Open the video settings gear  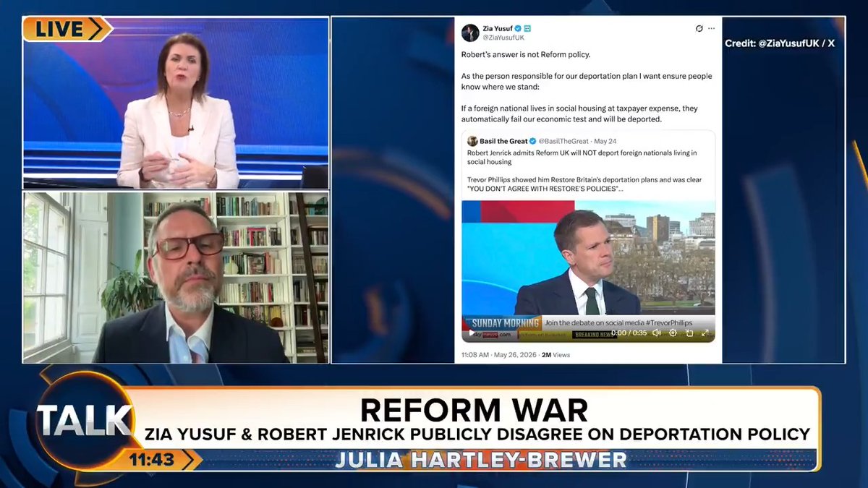point(673,333)
